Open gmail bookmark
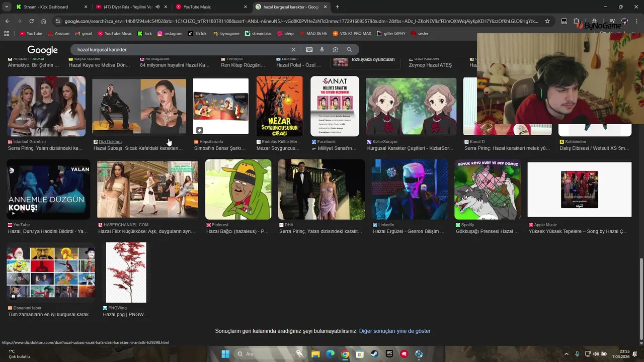 point(84,33)
